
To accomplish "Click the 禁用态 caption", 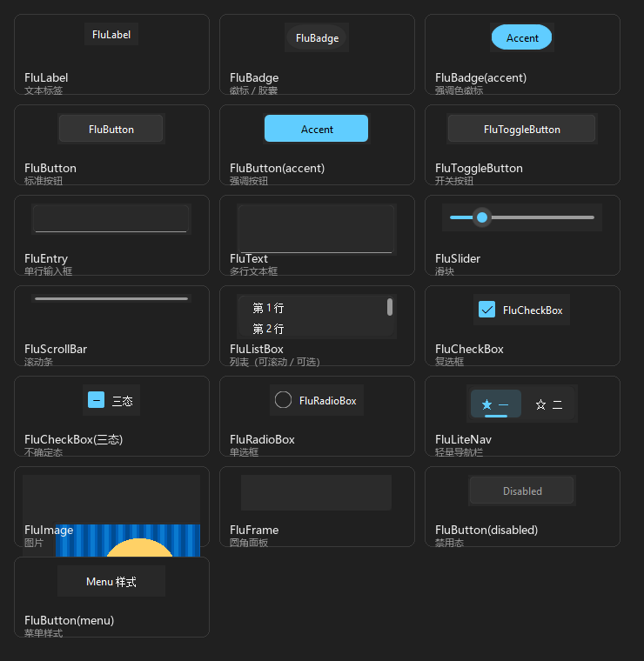I will tap(450, 543).
